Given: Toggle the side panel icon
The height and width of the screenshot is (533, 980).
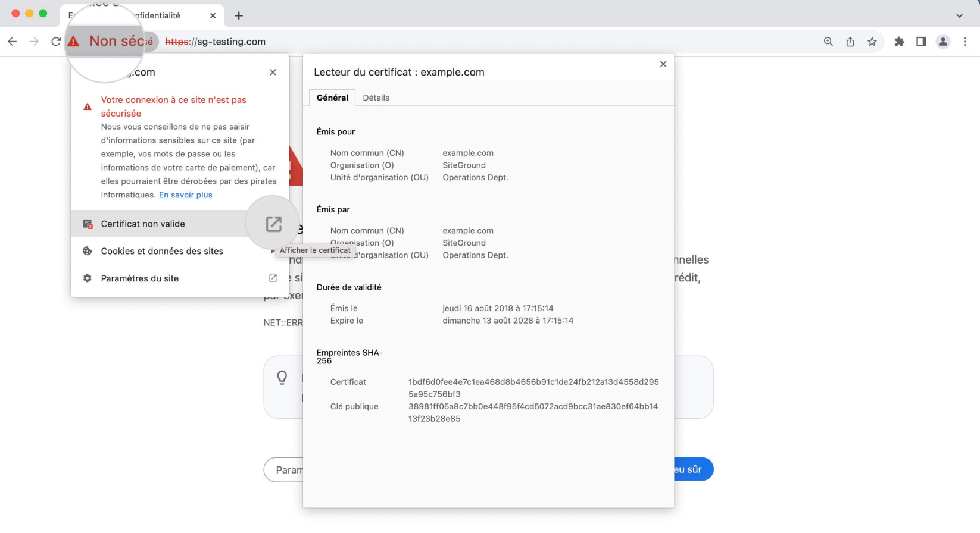Looking at the screenshot, I should 921,42.
